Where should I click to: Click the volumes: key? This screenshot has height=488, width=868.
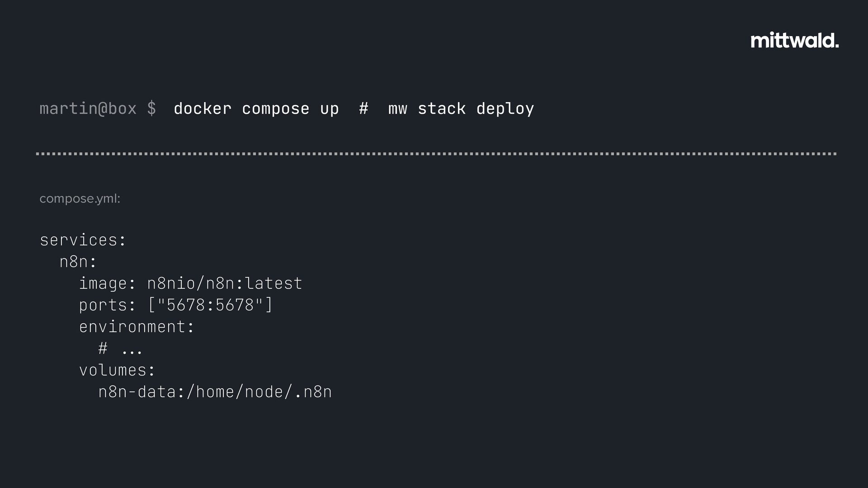[x=117, y=370]
